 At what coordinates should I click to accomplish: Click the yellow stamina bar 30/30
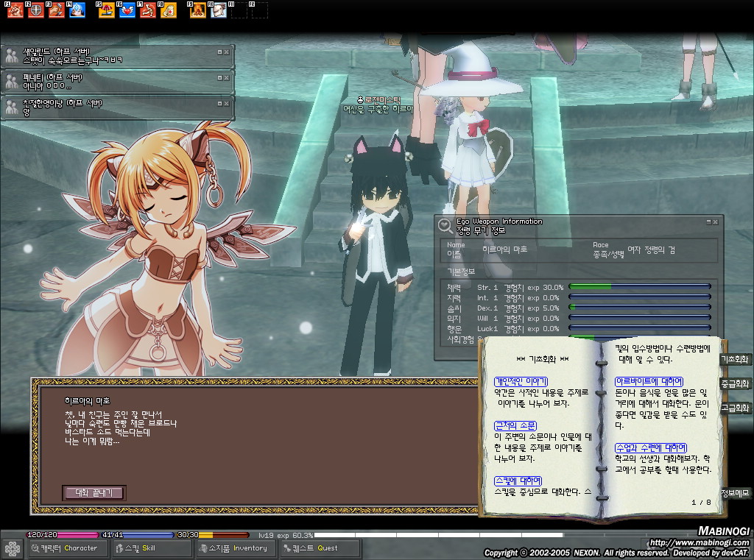coord(213,534)
